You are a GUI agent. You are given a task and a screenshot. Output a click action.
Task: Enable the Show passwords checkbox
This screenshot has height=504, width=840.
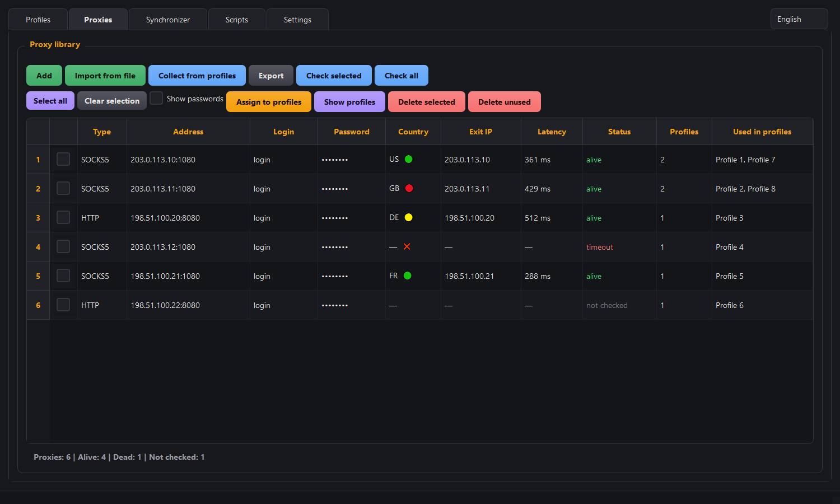click(156, 98)
